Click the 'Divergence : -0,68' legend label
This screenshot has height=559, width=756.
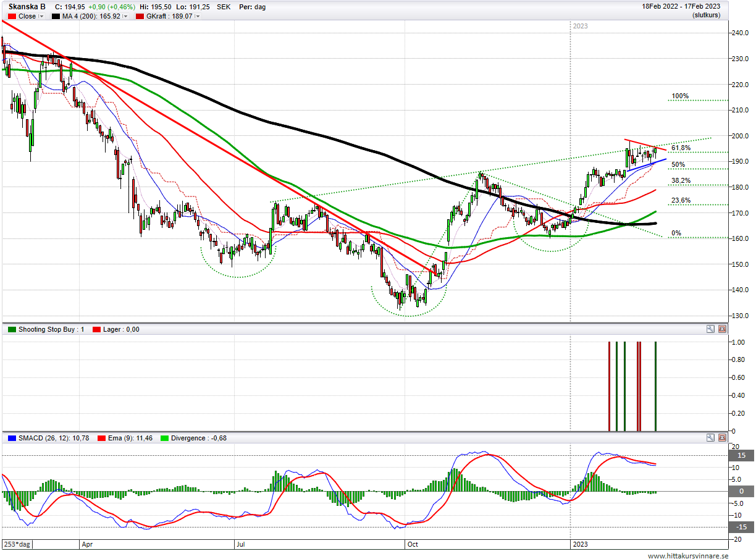[198, 438]
